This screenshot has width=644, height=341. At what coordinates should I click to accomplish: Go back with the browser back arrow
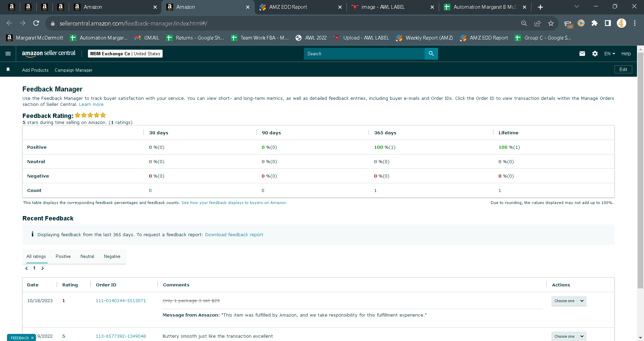point(9,23)
